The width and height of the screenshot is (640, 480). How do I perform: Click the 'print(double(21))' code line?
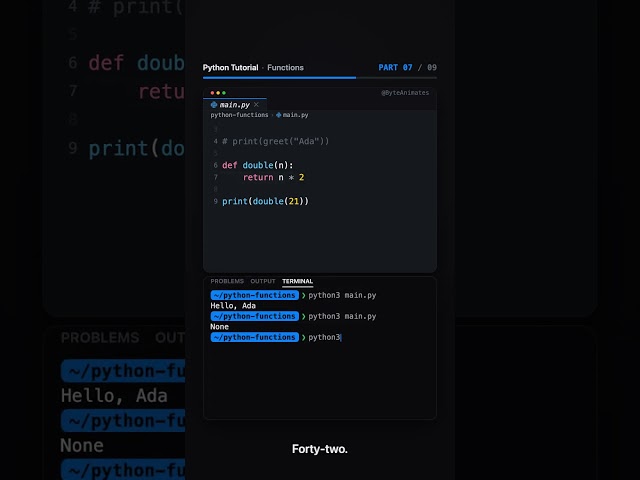point(265,201)
